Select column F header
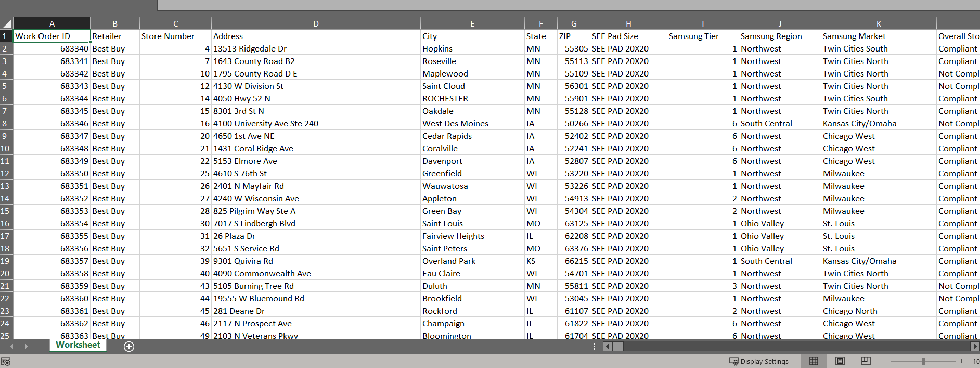The height and width of the screenshot is (368, 980). pos(541,23)
